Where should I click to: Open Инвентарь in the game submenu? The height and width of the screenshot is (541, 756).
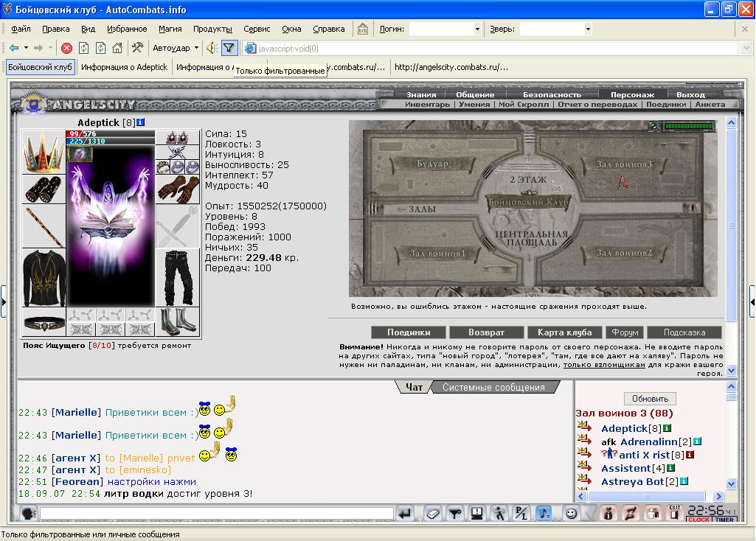[427, 104]
